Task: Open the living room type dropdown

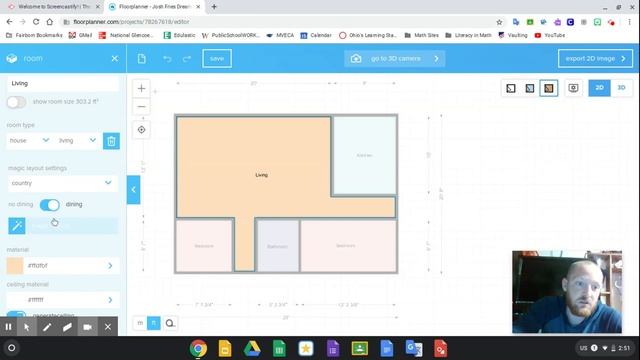Action: [x=78, y=140]
